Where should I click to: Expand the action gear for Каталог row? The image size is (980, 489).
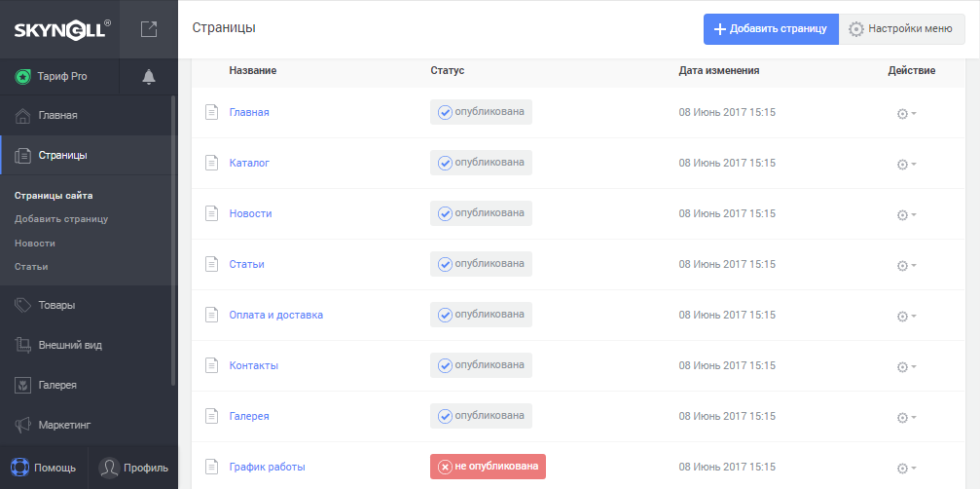[x=905, y=164]
